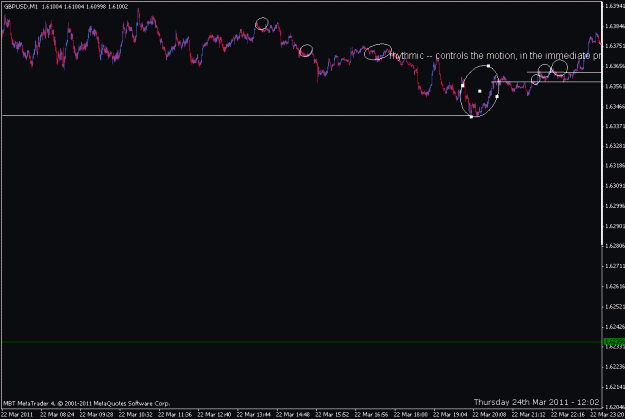625x419 pixels.
Task: Click the 22 Mar 18:00 time label
Action: click(x=411, y=415)
